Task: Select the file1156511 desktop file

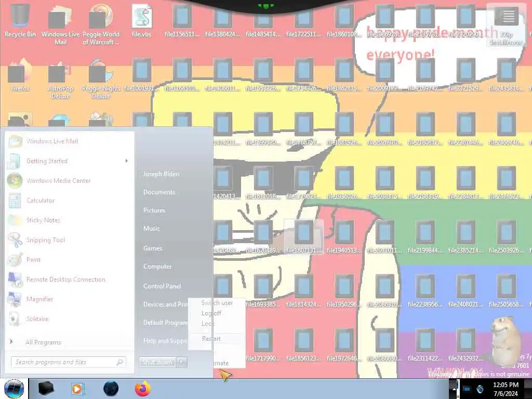Action: pos(182,20)
